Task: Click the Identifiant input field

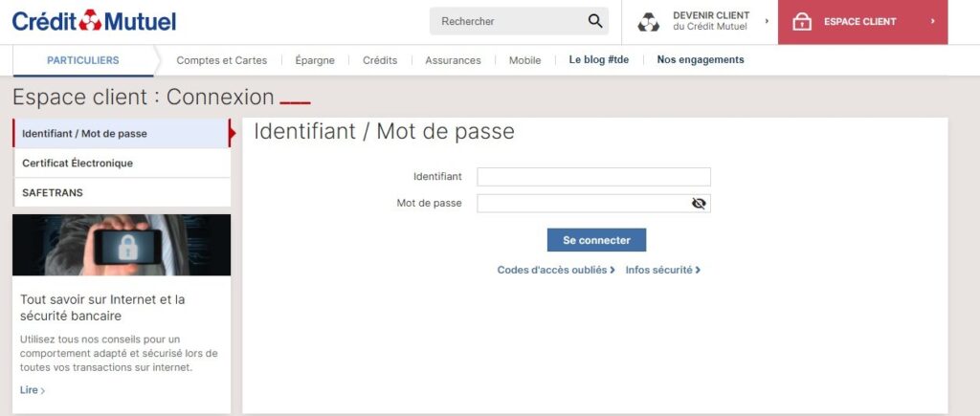Action: (593, 177)
